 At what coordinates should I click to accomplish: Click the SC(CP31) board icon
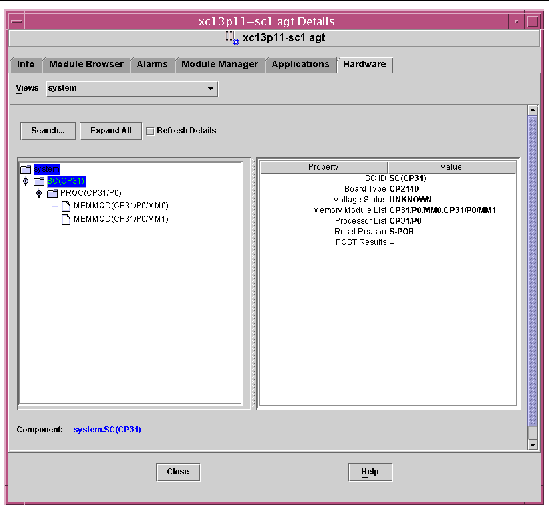[x=39, y=181]
